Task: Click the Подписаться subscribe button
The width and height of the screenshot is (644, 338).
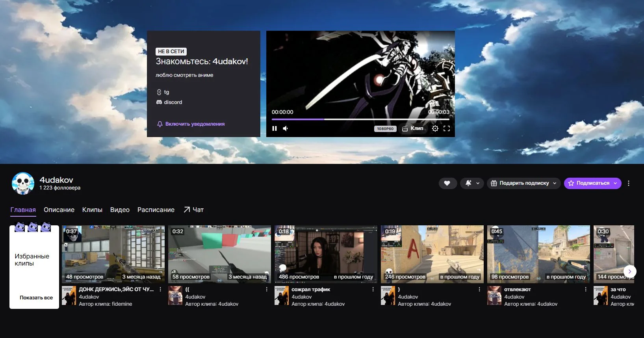Action: (592, 183)
